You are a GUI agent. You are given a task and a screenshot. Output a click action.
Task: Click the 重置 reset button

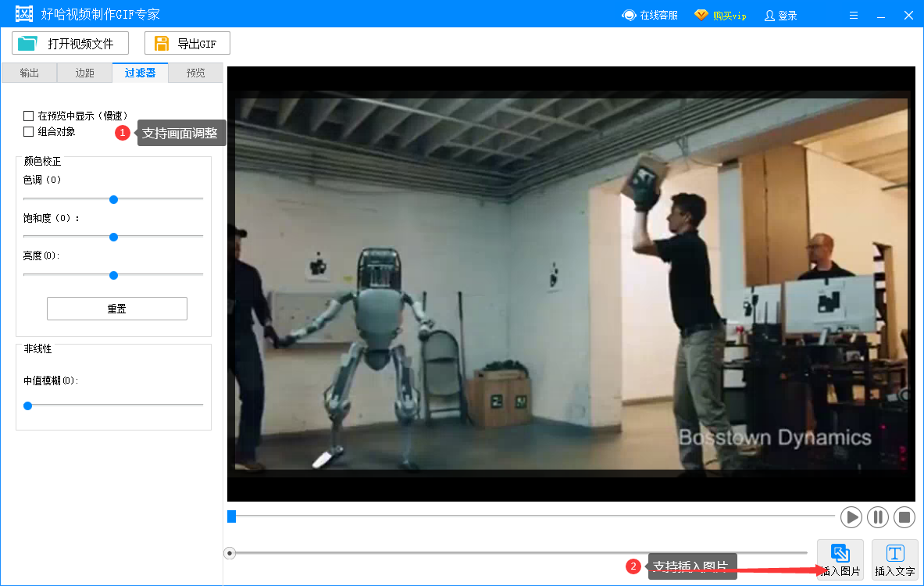tap(117, 309)
